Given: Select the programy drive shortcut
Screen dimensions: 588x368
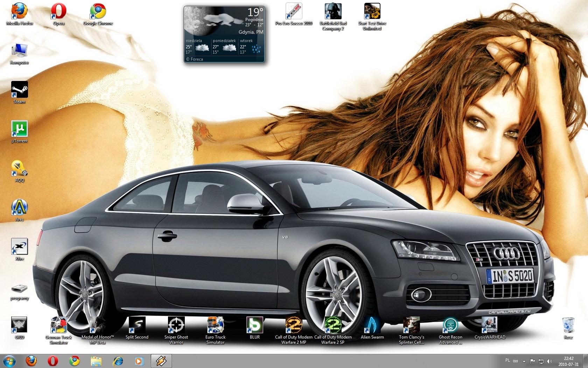Looking at the screenshot, I should [x=20, y=292].
